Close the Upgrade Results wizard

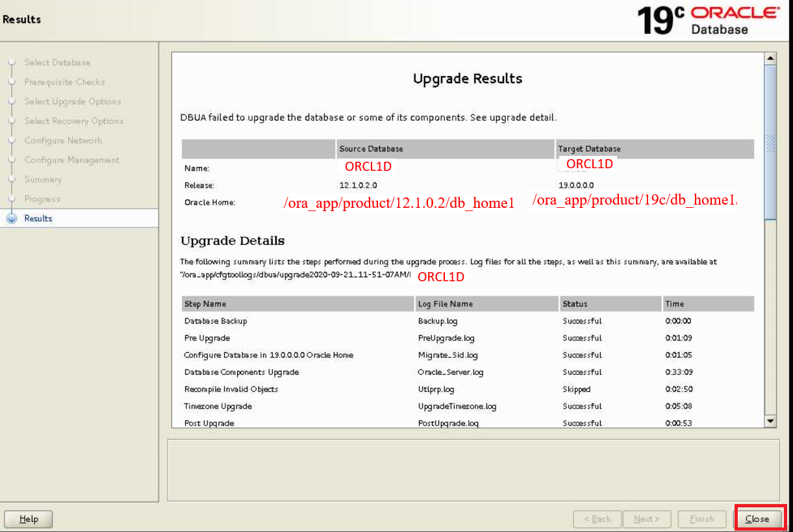[x=759, y=518]
